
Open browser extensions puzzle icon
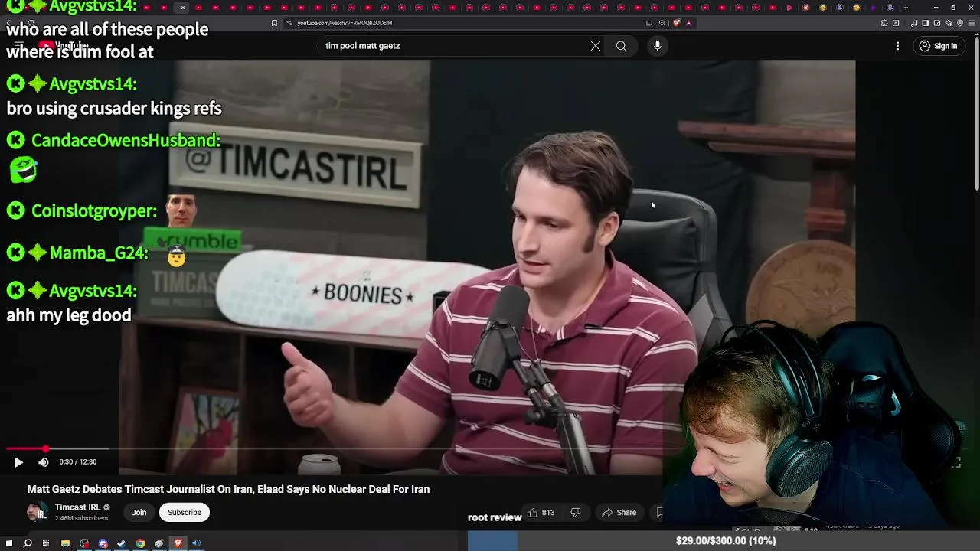[x=884, y=23]
